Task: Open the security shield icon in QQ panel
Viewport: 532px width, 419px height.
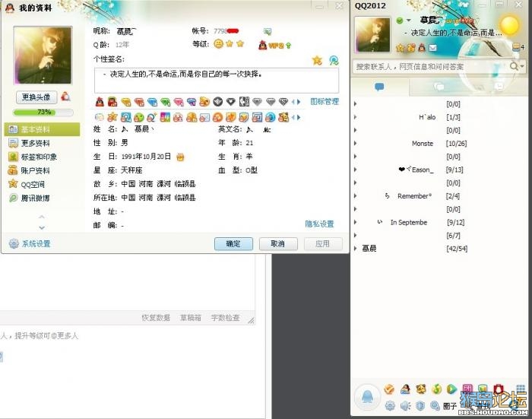Action: coord(420,405)
